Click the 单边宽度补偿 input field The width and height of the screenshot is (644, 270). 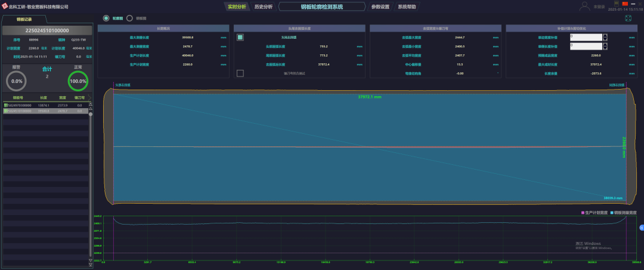[586, 37]
